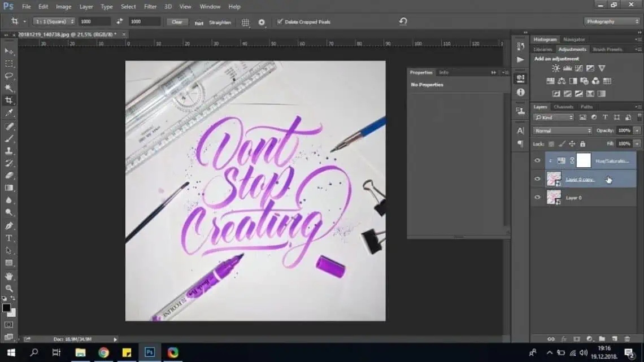Choose the Magic Wand tool
This screenshot has width=644, height=362.
pos(9,88)
